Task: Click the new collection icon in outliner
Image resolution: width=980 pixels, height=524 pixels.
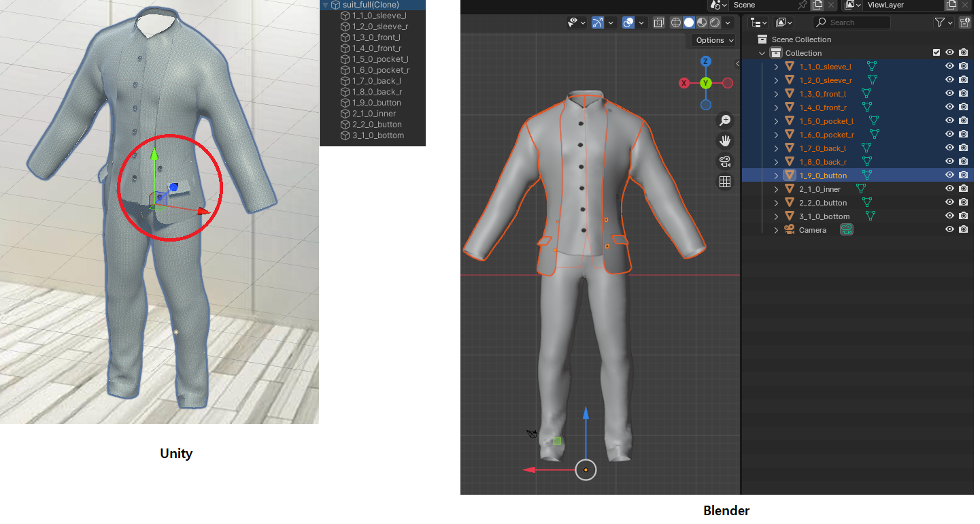Action: [964, 22]
